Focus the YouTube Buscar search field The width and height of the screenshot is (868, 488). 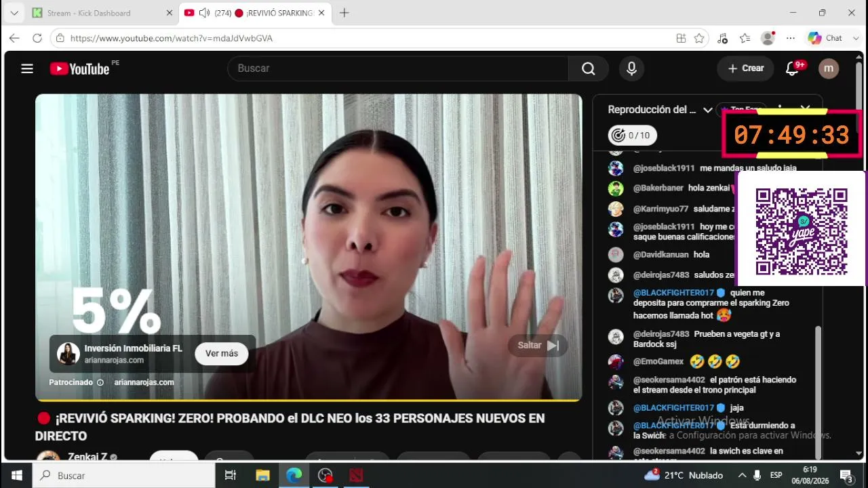click(398, 68)
